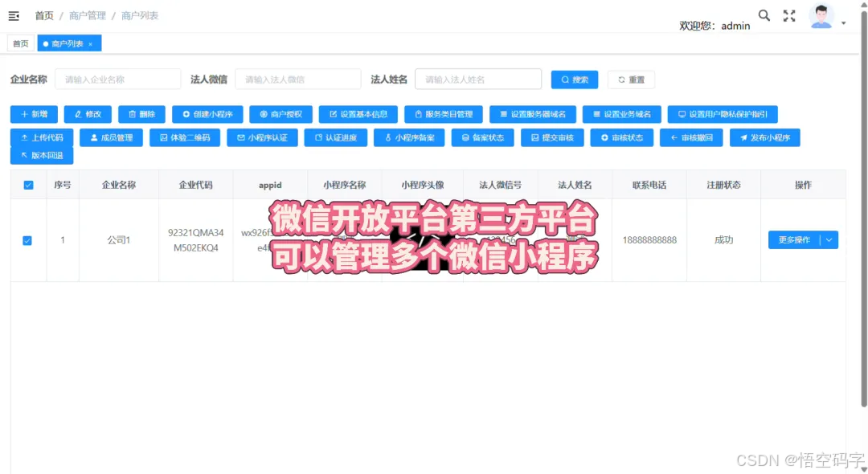The height and width of the screenshot is (474, 868).
Task: Add a merchant with 新增
Action: point(34,114)
